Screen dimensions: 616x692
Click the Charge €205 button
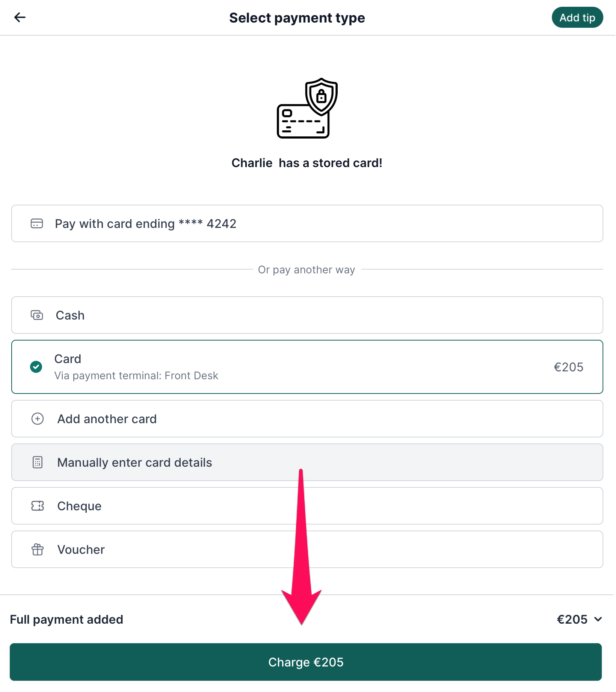(x=306, y=662)
